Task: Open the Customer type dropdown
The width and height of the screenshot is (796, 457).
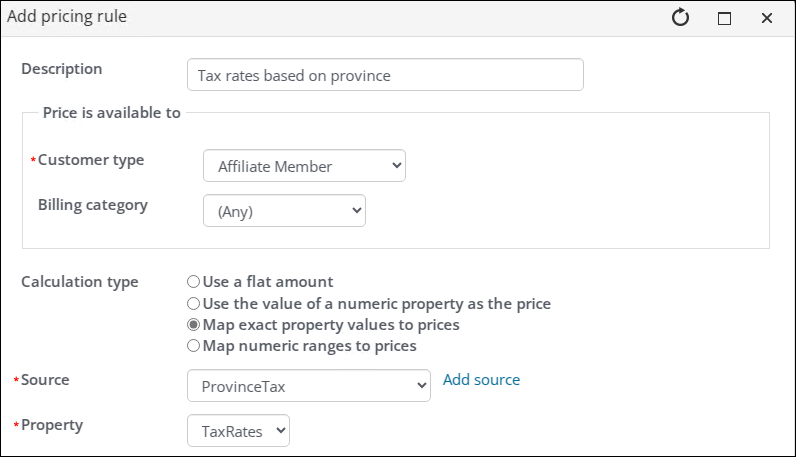Action: (x=304, y=166)
